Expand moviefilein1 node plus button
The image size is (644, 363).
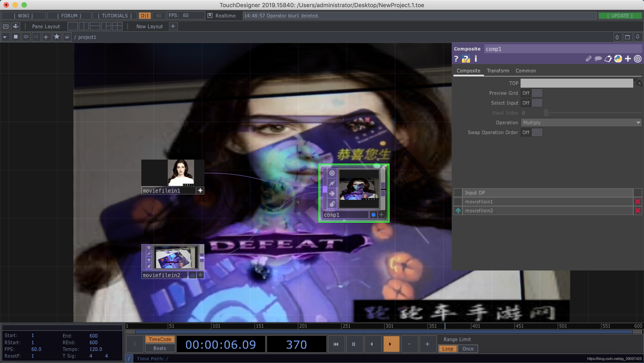tap(200, 191)
